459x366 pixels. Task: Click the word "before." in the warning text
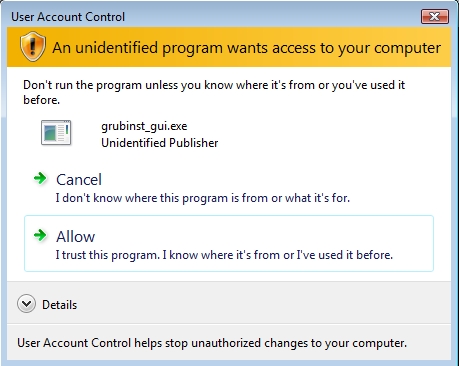(42, 100)
